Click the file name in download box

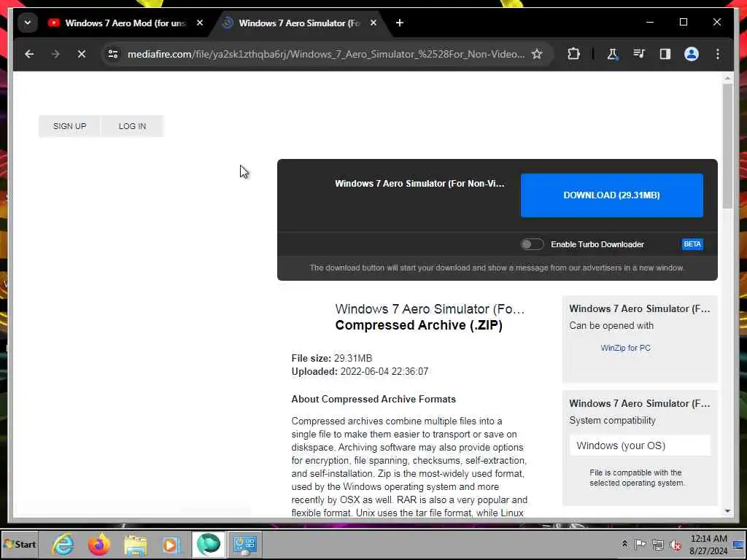coord(419,183)
